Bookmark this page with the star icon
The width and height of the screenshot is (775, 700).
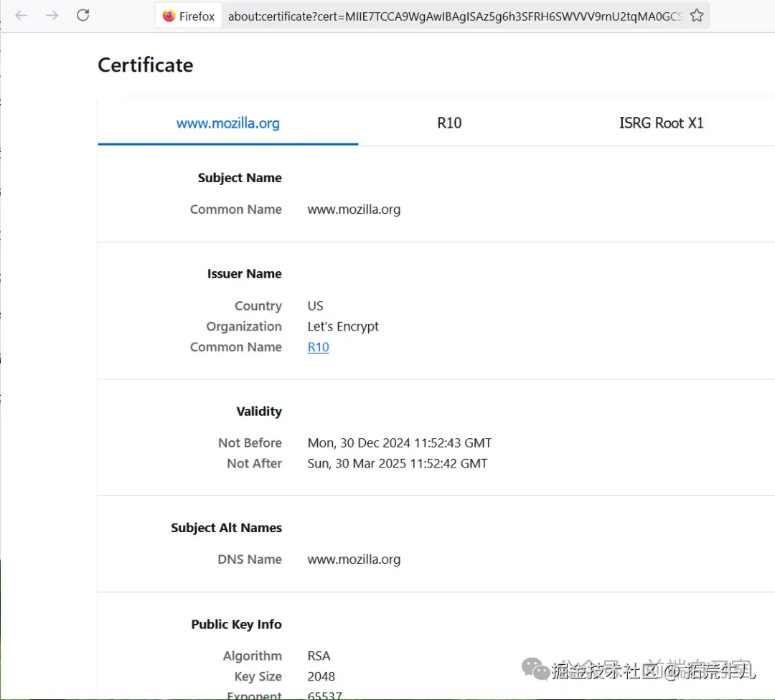[696, 16]
